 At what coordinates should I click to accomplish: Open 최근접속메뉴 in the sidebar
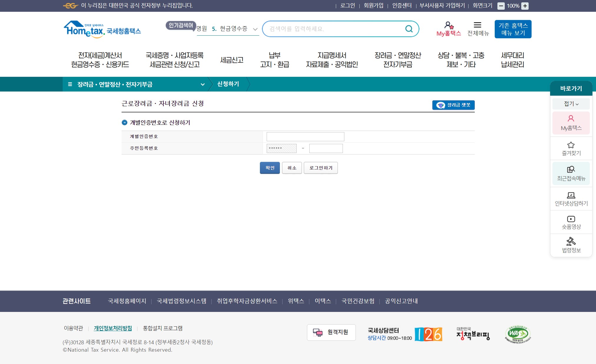571,173
